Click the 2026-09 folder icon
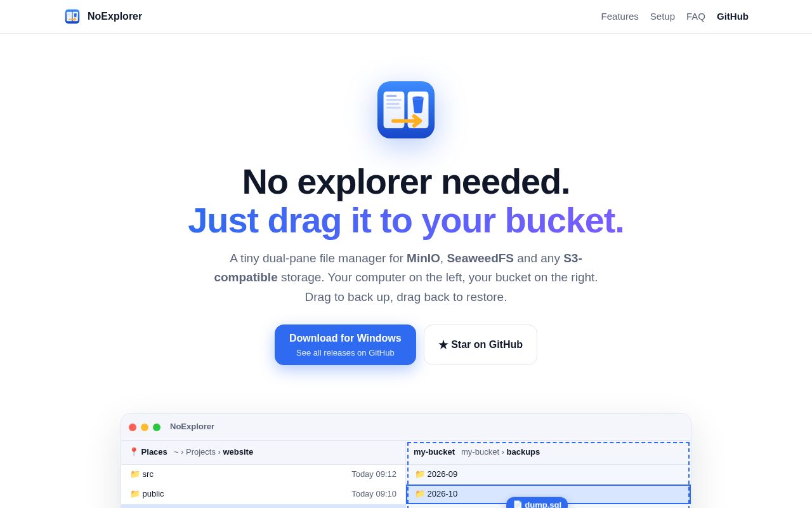 point(419,474)
